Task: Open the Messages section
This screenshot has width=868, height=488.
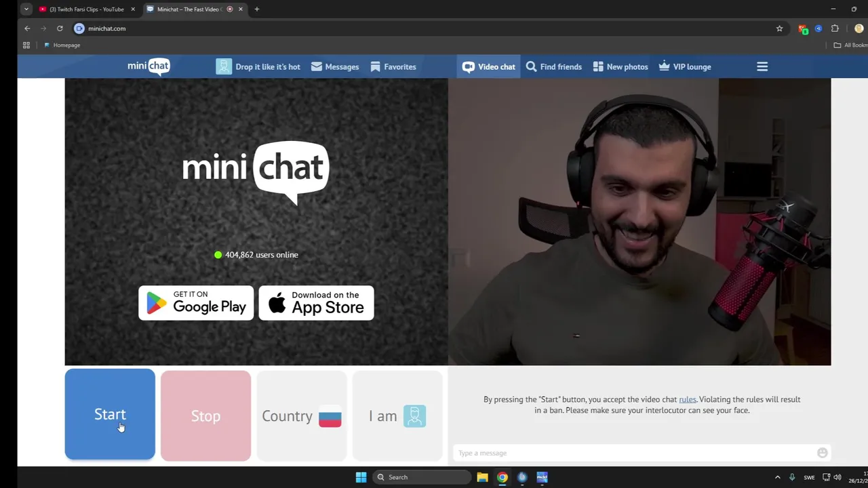Action: coord(335,66)
